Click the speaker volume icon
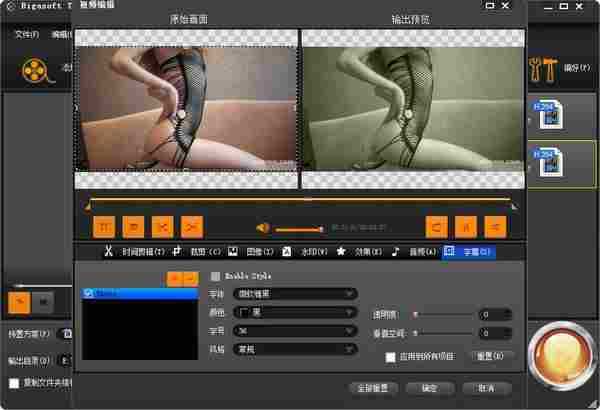The image size is (600, 410). click(263, 228)
